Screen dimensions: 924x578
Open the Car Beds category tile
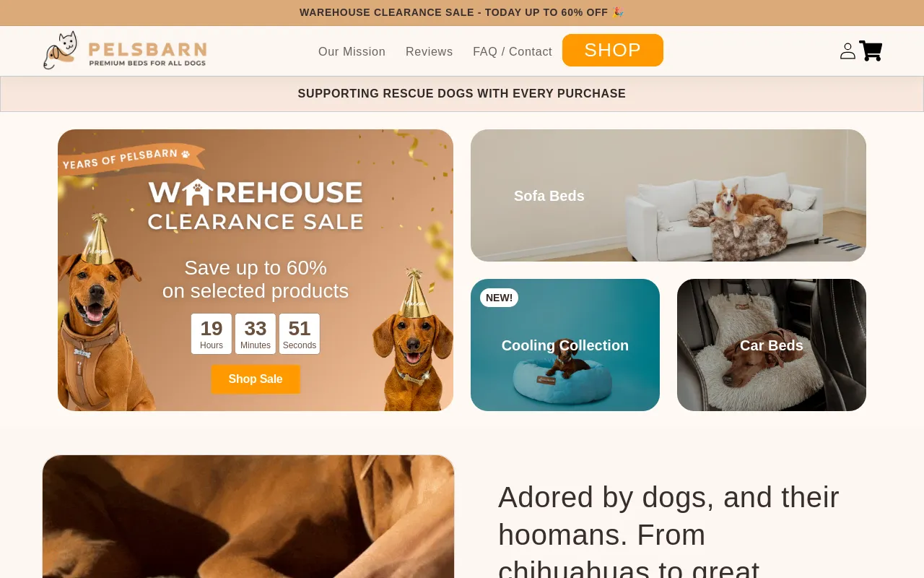pyautogui.click(x=772, y=345)
